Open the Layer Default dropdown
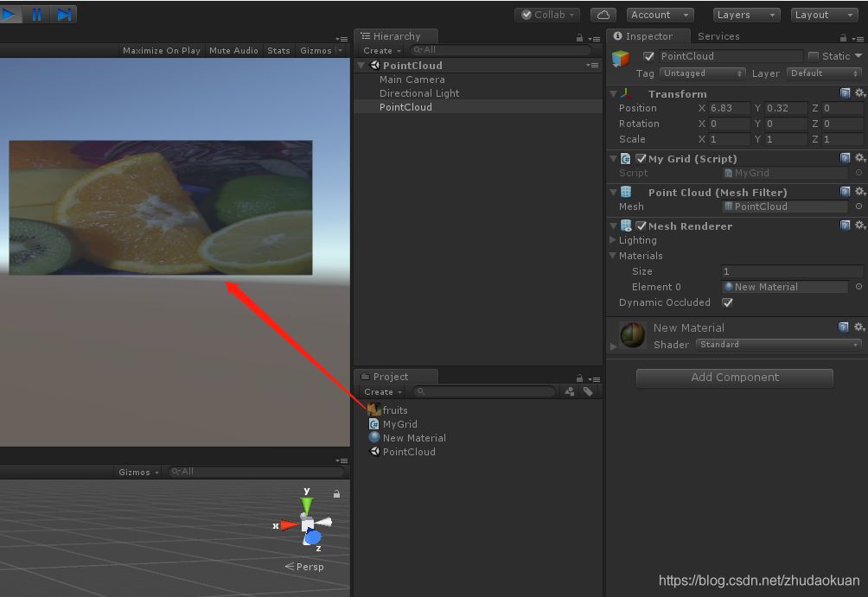This screenshot has width=868, height=597. coord(824,73)
